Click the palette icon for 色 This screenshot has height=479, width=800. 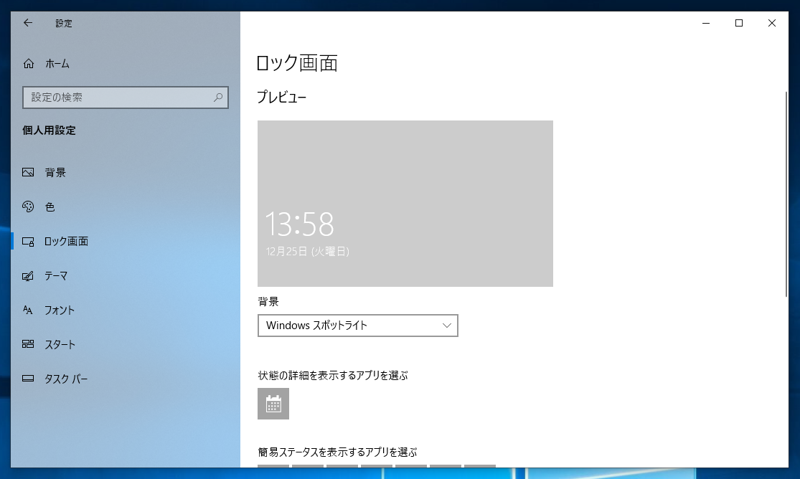click(28, 207)
